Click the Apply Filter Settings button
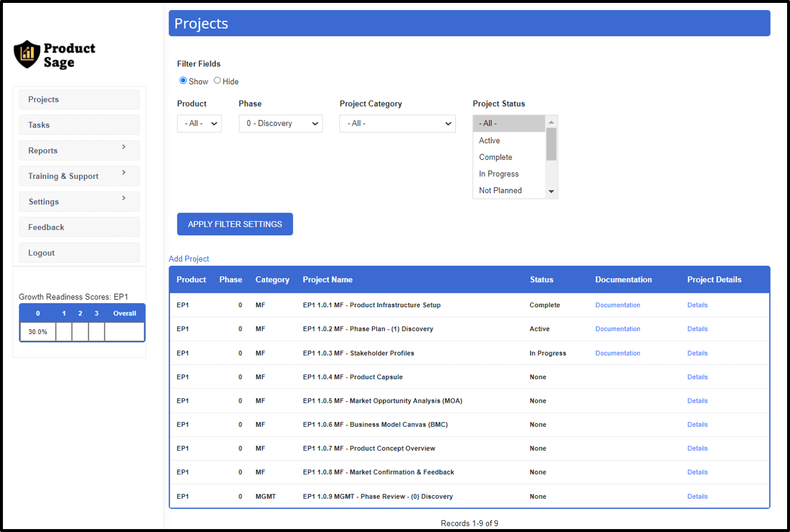790x532 pixels. [235, 224]
